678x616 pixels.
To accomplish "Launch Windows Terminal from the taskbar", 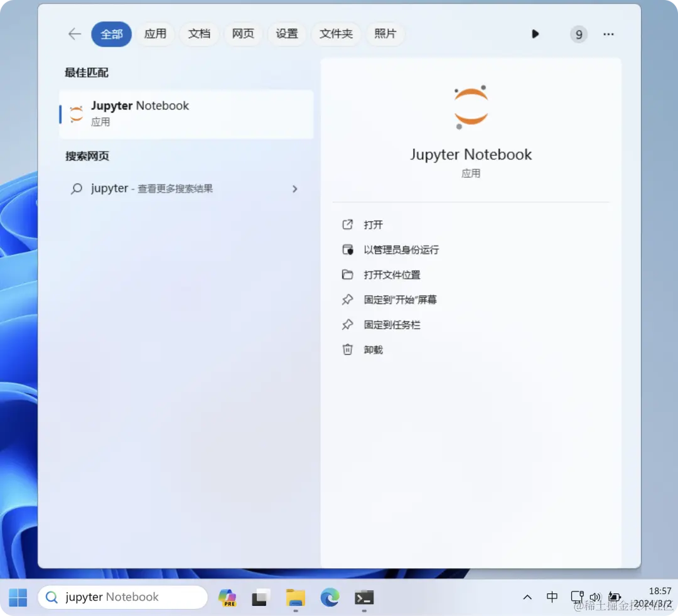I will (364, 597).
